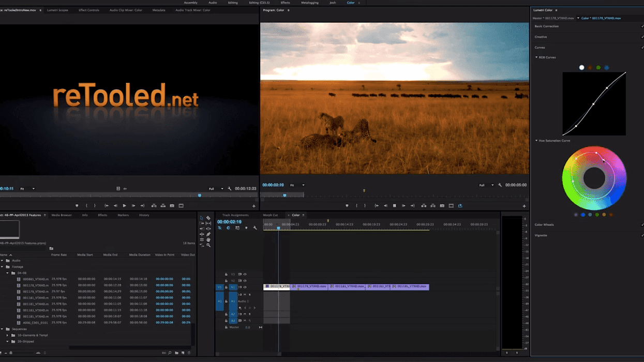Screen dimensions: 644x362
Task: Create New Bin in Project panel footer
Action: click(x=176, y=353)
